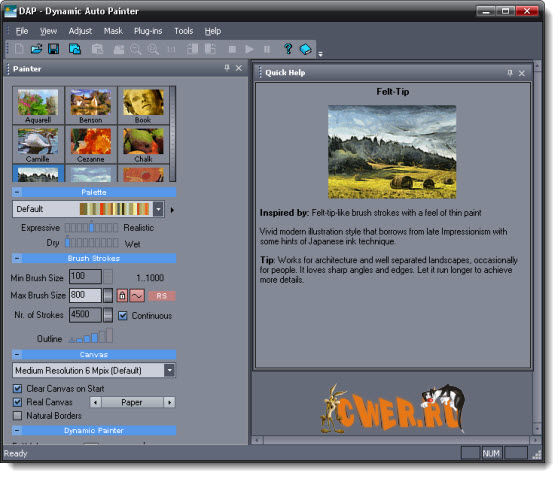Click the left layout panel icon
Screen dimensions: 560x478
click(192, 49)
